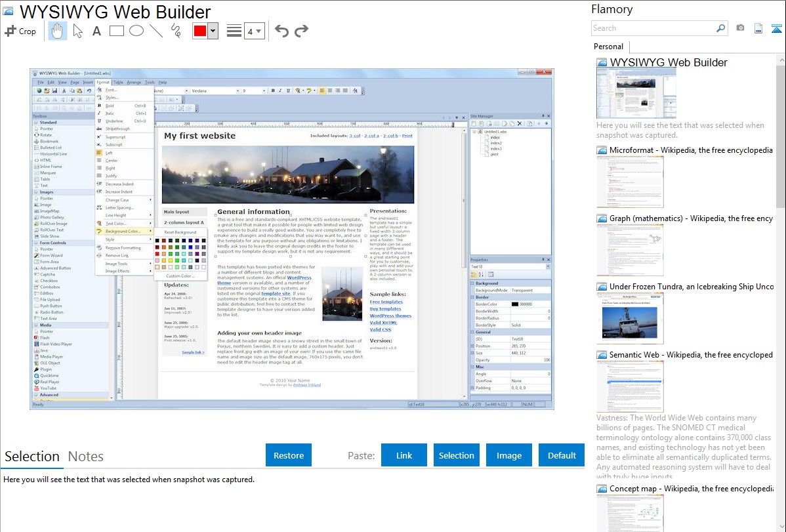Click the snapshot list vertical scrollbar
Screen dimensions: 786x532
pyautogui.click(x=781, y=293)
